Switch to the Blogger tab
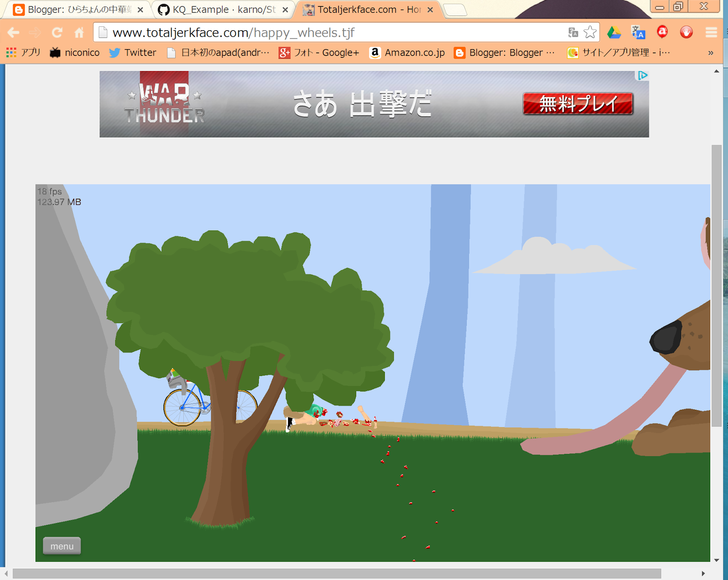The image size is (728, 580). pos(77,10)
